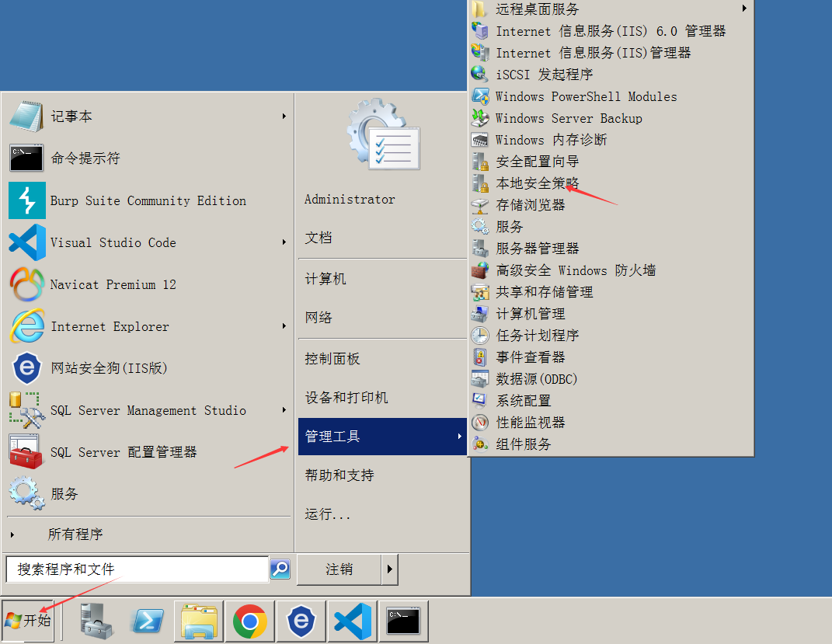Open 服务 in 管理工具 submenu

(x=610, y=227)
